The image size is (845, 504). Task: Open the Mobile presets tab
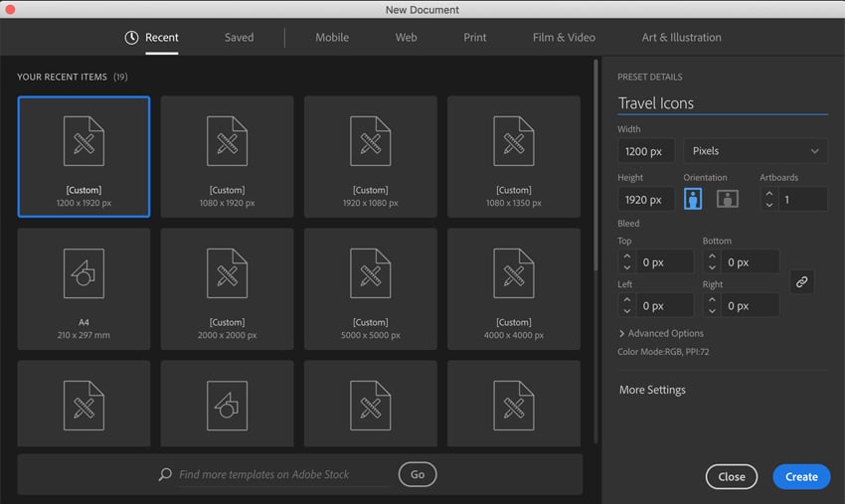pyautogui.click(x=332, y=37)
